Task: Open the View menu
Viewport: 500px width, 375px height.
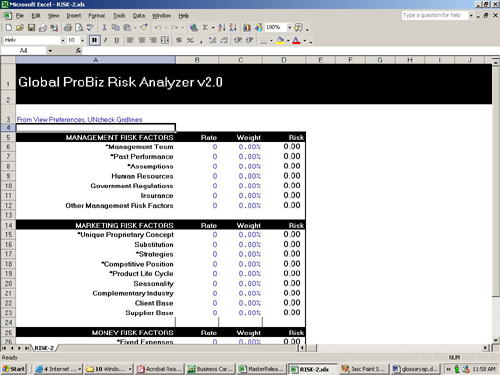Action: point(53,16)
